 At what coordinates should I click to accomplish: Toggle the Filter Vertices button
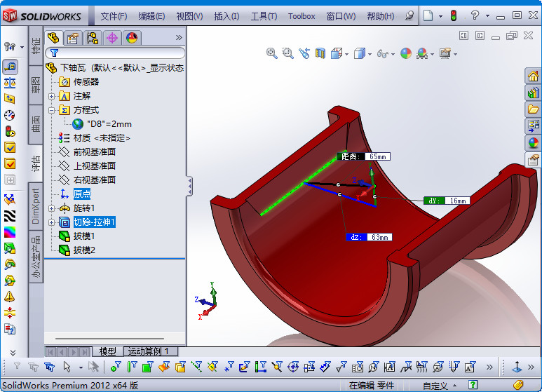[116, 367]
